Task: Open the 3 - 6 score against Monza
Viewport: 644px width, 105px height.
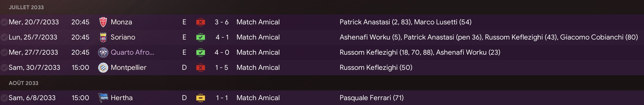Action: [x=222, y=22]
